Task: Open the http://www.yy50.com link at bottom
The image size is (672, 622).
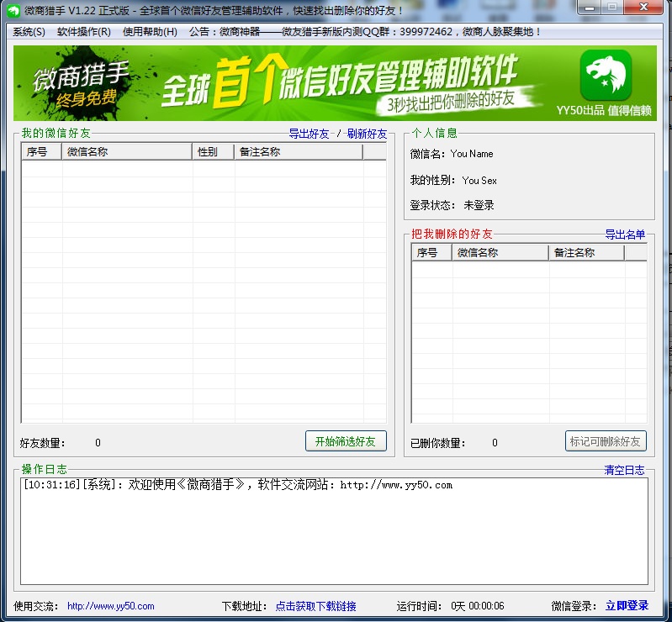Action: [x=110, y=606]
